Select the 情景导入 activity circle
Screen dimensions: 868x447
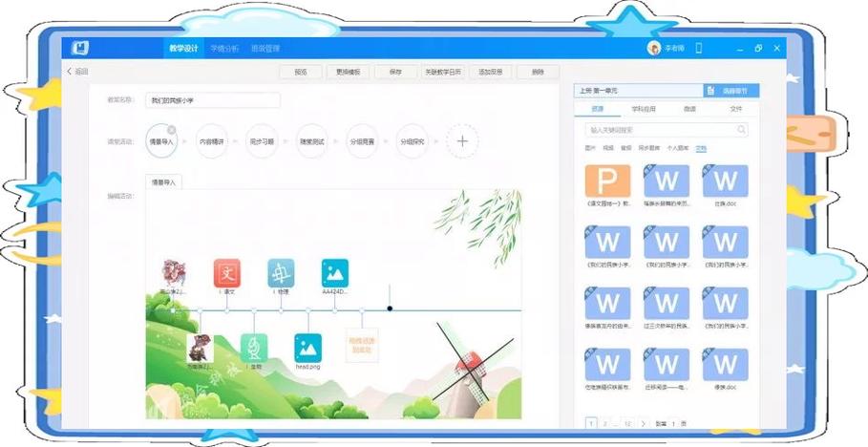coord(161,141)
